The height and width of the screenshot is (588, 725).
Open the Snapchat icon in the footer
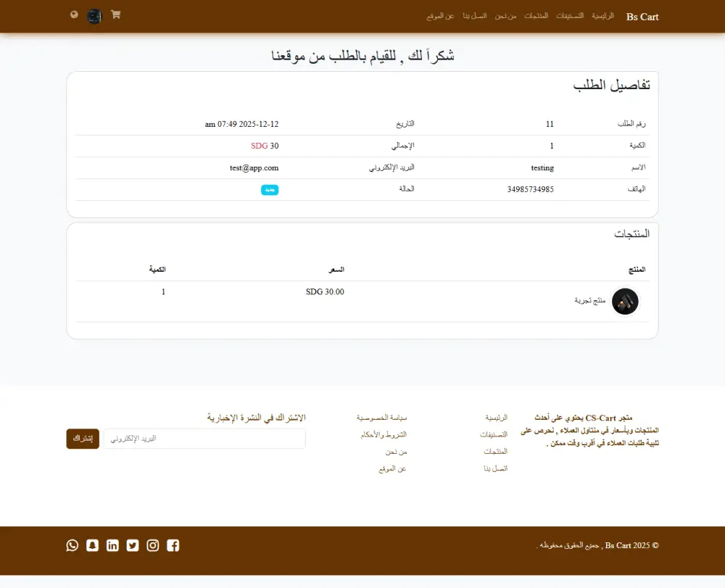click(x=92, y=545)
